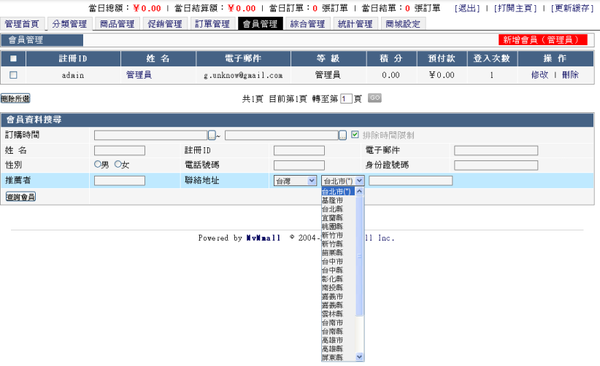Choose 台中市 from the city list
The image size is (600, 366).
point(332,261)
